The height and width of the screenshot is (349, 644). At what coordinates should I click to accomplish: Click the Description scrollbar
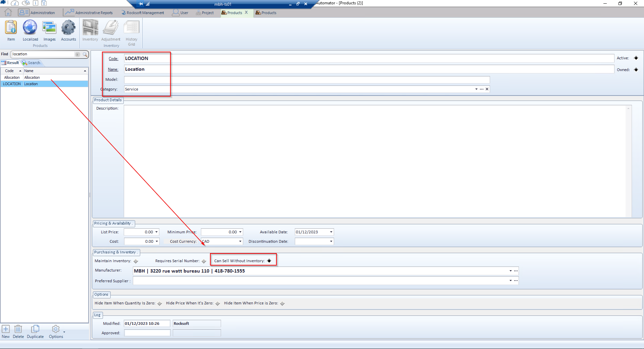[x=628, y=161]
